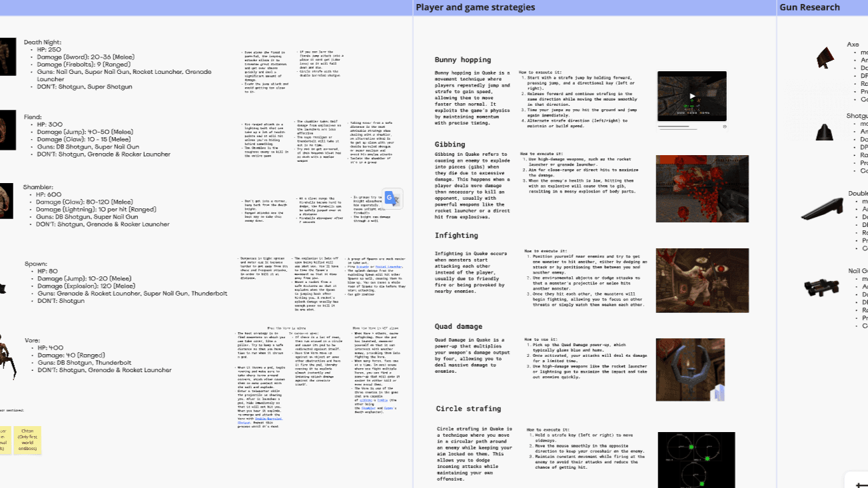Select the Double-barrelled shotgun image
The image size is (868, 488).
tap(822, 210)
